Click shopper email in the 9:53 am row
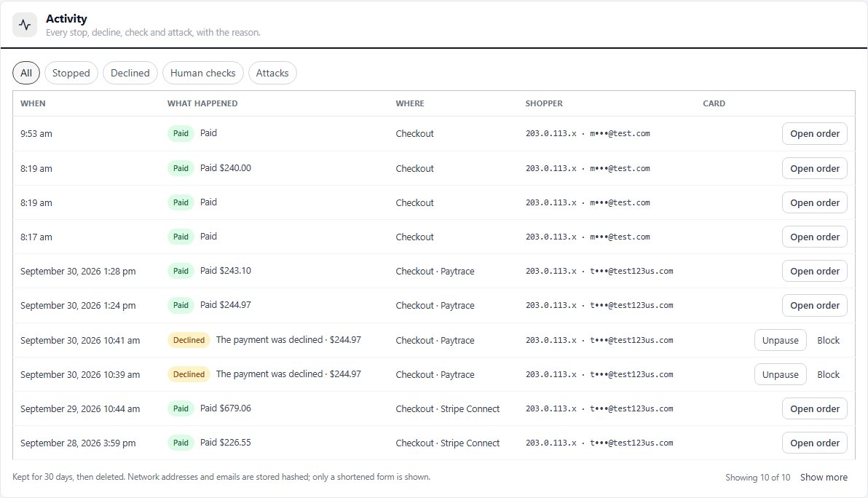This screenshot has width=868, height=498. click(620, 133)
